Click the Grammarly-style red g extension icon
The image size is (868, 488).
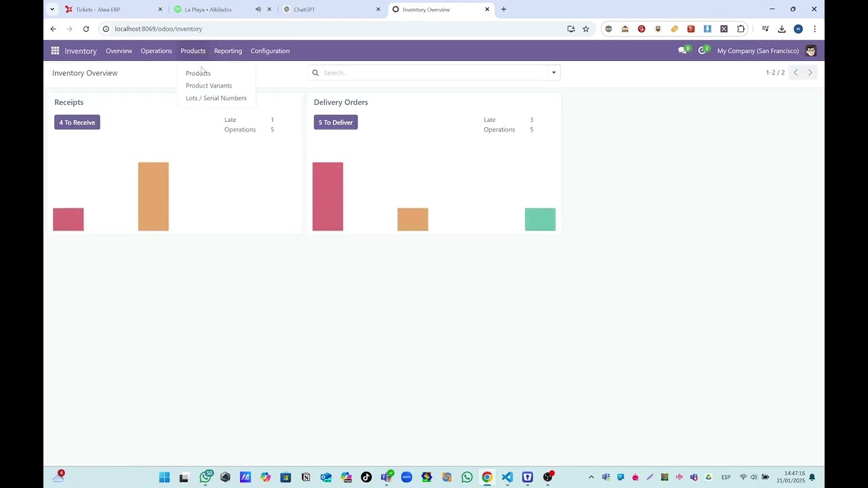point(642,29)
